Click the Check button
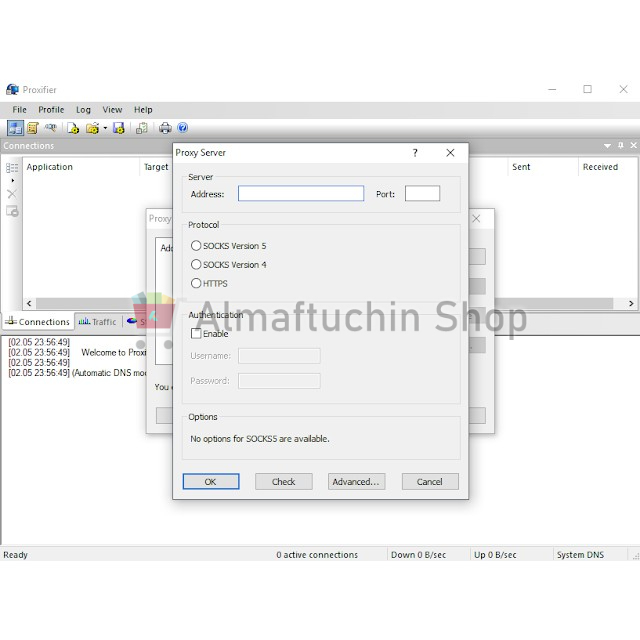 284,482
